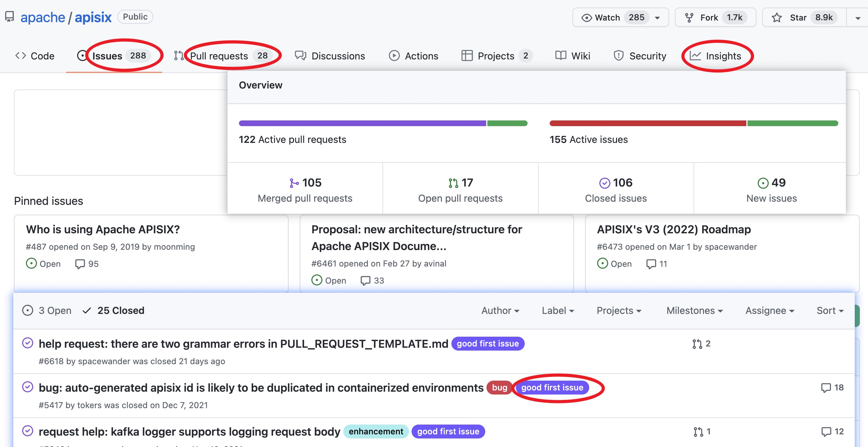This screenshot has height=447, width=868.
Task: Open the Insights tab
Action: point(716,56)
